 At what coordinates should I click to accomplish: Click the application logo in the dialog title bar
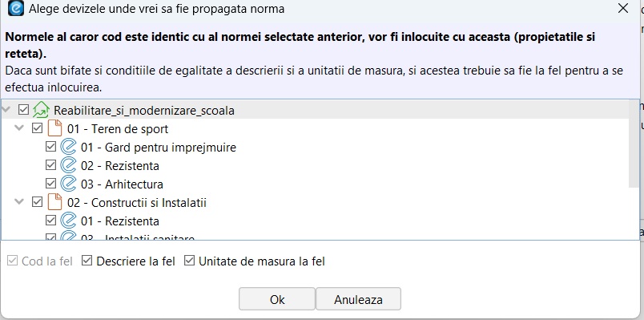pos(16,9)
